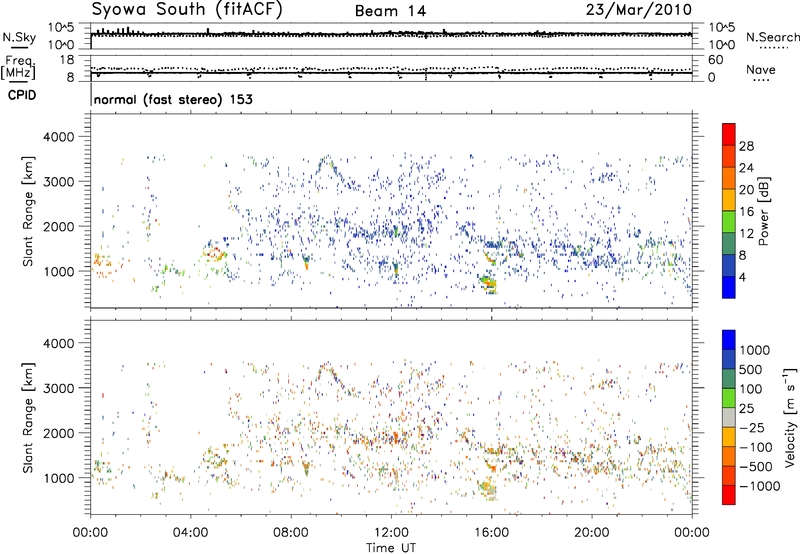This screenshot has width=800, height=554.
Task: Click the text "normal (fast stereo) 153"
Action: 173,99
